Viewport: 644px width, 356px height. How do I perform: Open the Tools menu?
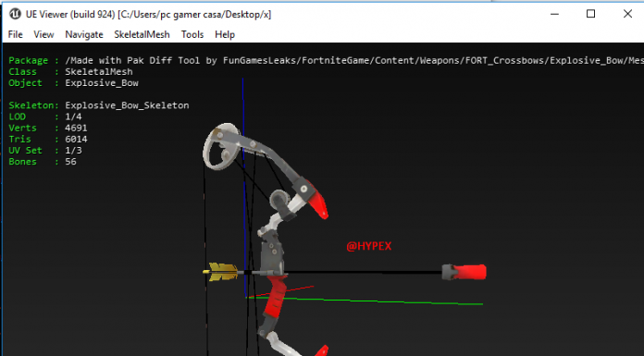point(192,34)
